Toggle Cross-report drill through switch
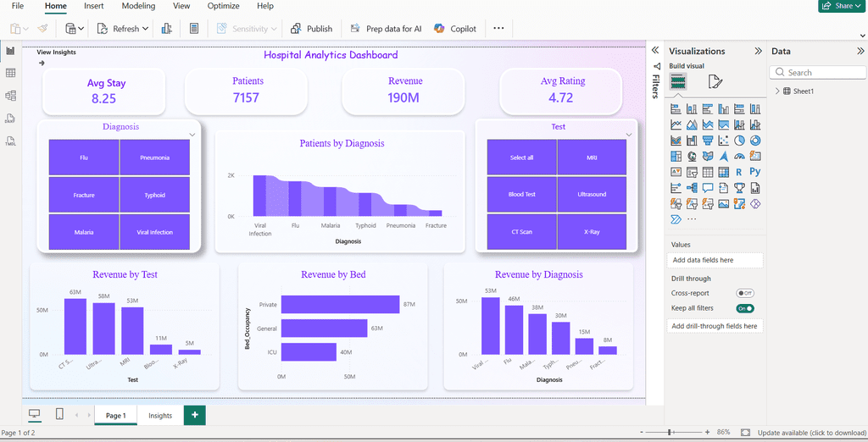868x442 pixels. tap(744, 293)
